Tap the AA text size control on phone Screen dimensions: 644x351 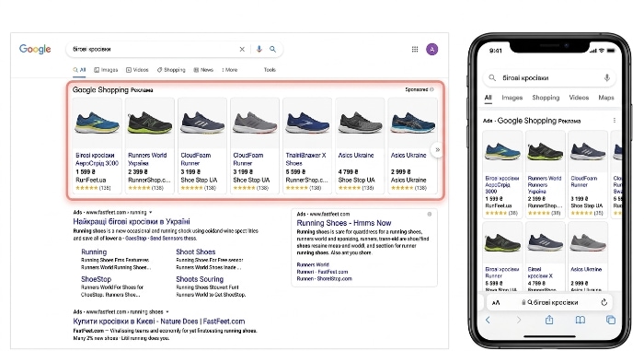tap(496, 303)
